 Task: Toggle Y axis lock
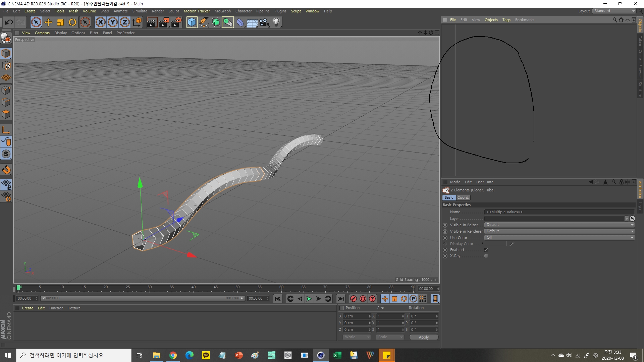[x=113, y=22]
